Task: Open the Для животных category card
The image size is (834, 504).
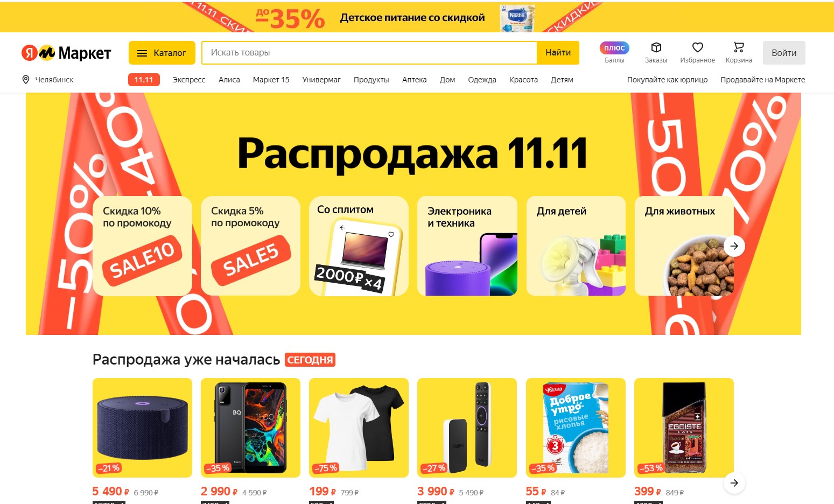Action: [684, 246]
